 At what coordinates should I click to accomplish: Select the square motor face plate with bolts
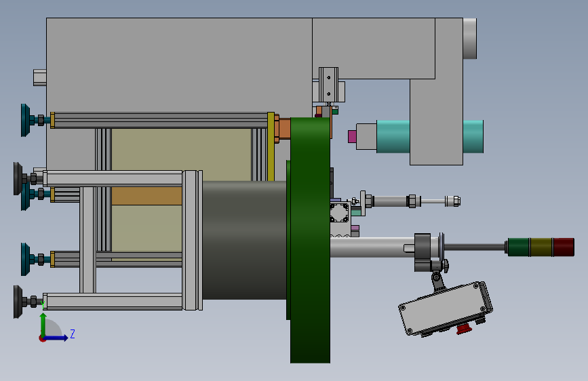[x=339, y=213]
